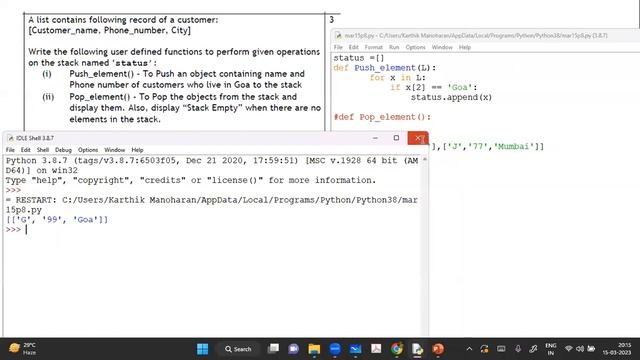Open the Edit menu in mar15p8.py editor
Screen dimensions: 640x360
(x=353, y=47)
